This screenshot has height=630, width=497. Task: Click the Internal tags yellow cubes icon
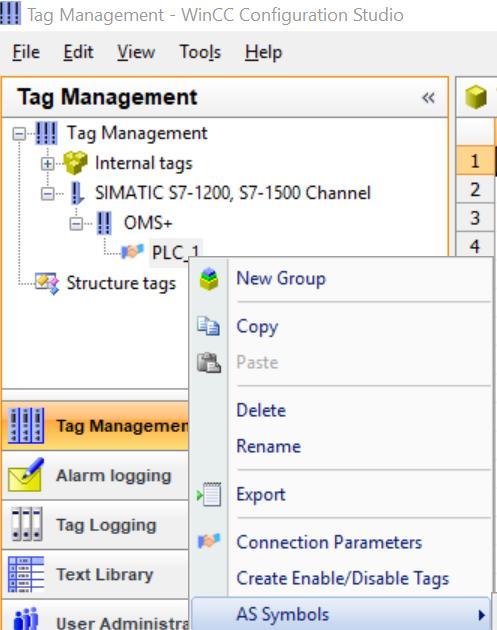(76, 163)
